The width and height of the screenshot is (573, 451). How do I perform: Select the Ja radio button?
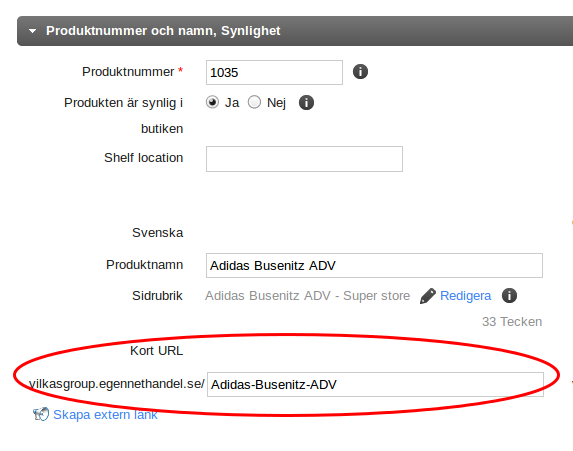212,102
